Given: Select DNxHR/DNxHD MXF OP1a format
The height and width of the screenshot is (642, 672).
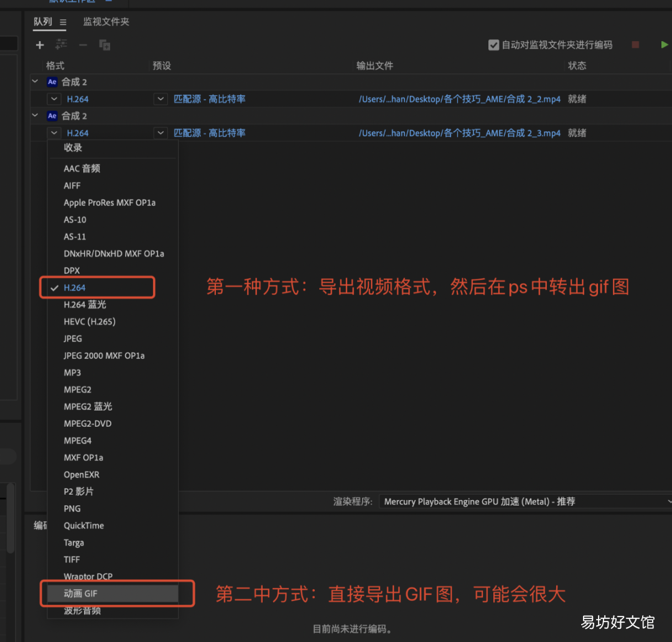Looking at the screenshot, I should pyautogui.click(x=113, y=254).
